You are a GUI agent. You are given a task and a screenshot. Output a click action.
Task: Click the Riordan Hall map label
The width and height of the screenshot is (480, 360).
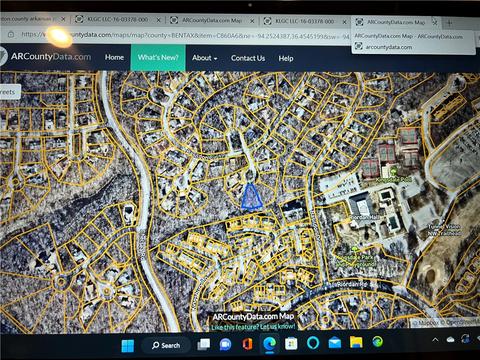(365, 217)
